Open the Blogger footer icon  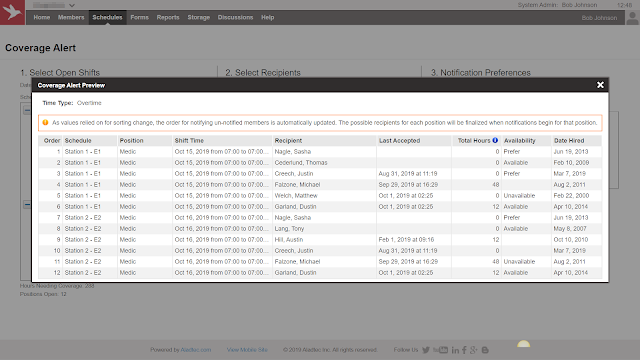[x=485, y=350]
